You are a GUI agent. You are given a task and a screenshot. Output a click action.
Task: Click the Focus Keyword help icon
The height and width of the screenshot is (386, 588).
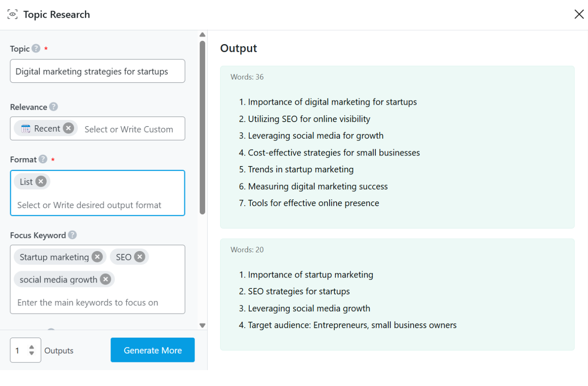[72, 235]
